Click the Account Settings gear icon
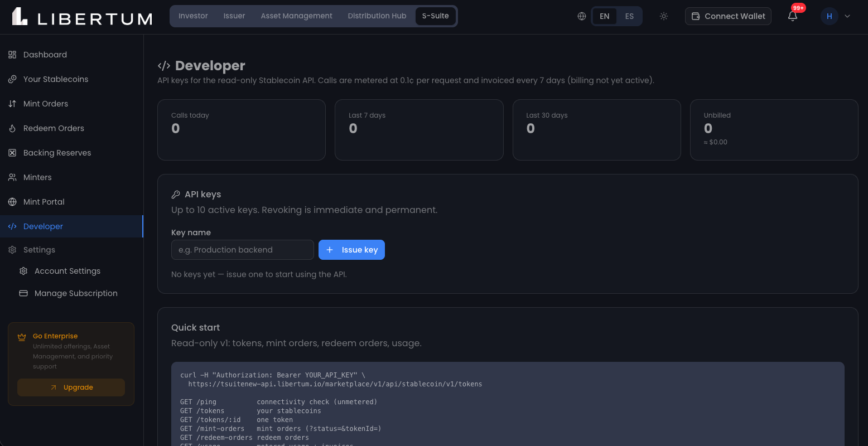This screenshot has height=446, width=868. point(23,271)
